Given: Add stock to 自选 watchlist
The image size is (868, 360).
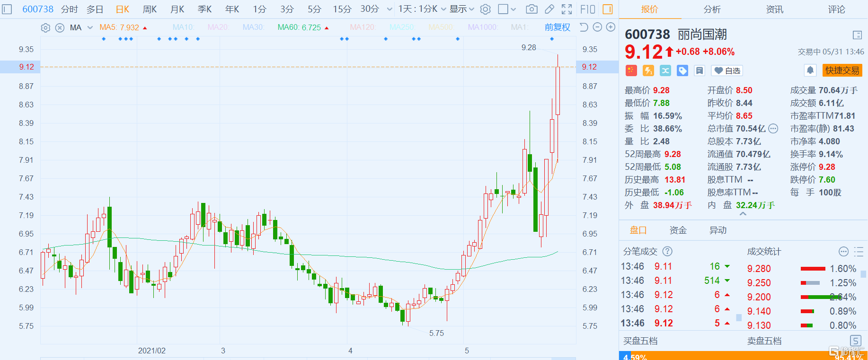Looking at the screenshot, I should pos(727,70).
